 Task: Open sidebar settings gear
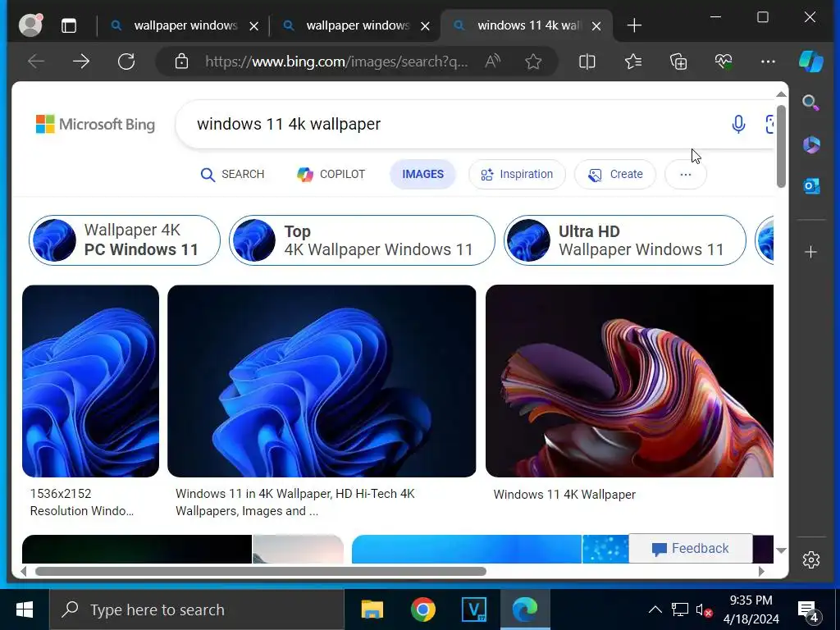(811, 559)
